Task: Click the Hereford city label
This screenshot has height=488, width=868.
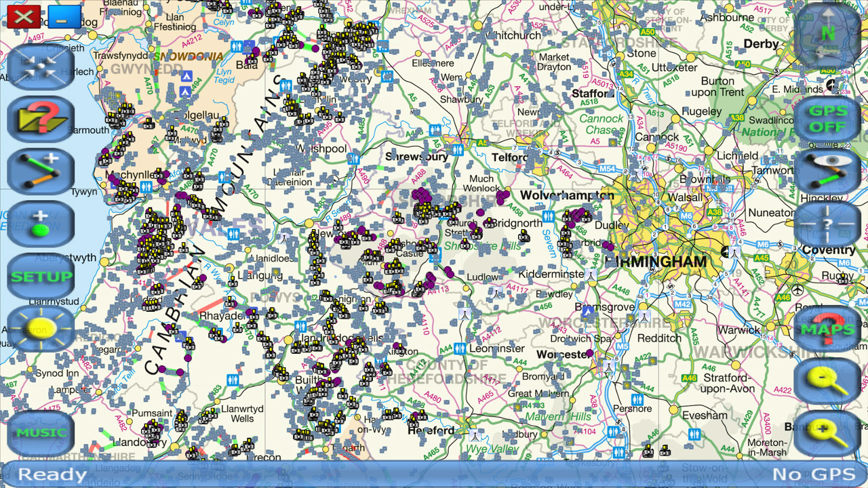Action: tap(431, 430)
